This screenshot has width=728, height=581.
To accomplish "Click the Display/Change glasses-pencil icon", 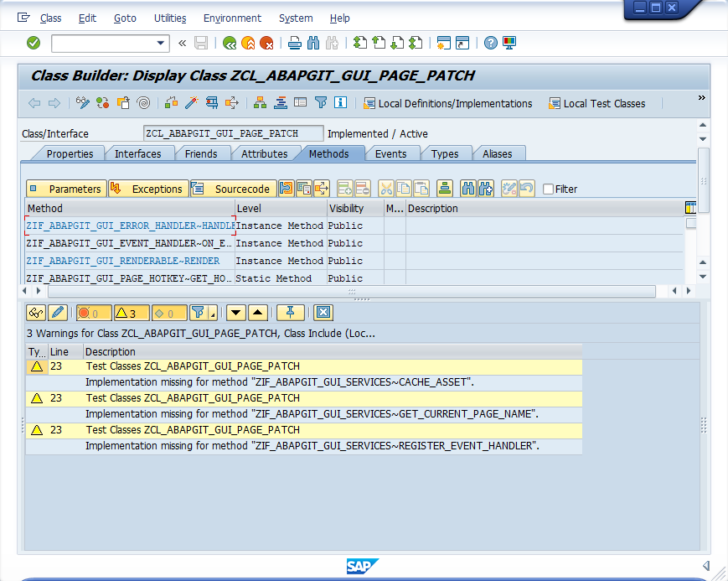I will tap(83, 103).
